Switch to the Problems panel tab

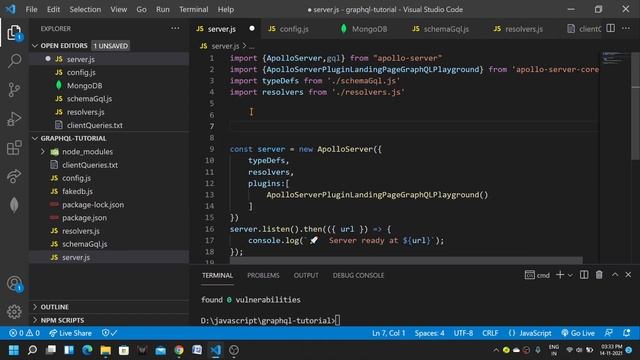tap(263, 275)
